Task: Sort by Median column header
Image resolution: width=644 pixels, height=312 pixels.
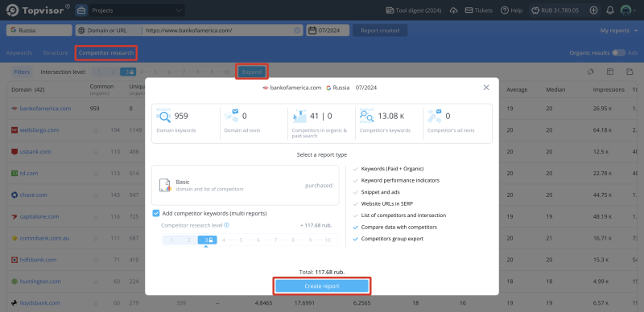Action: [x=555, y=89]
